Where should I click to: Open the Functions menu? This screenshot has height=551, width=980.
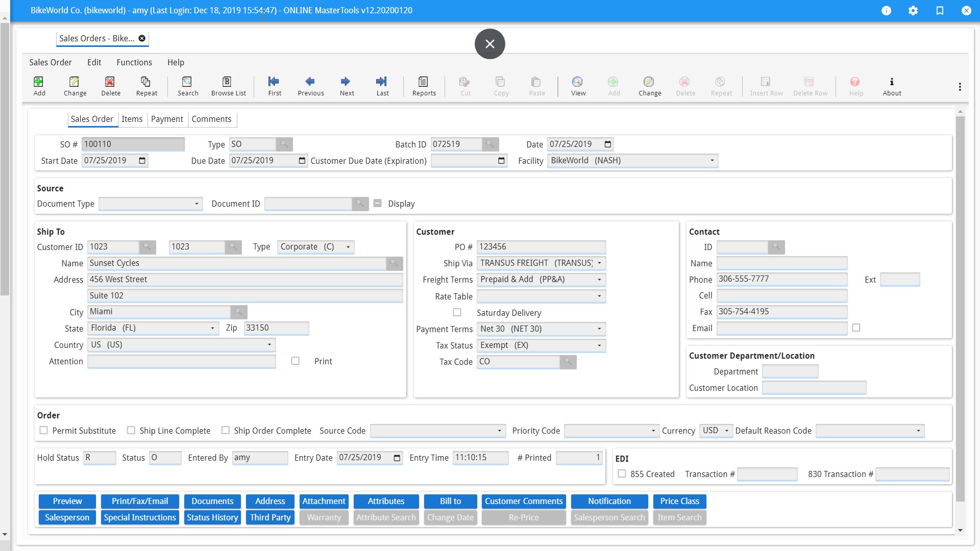pyautogui.click(x=134, y=62)
